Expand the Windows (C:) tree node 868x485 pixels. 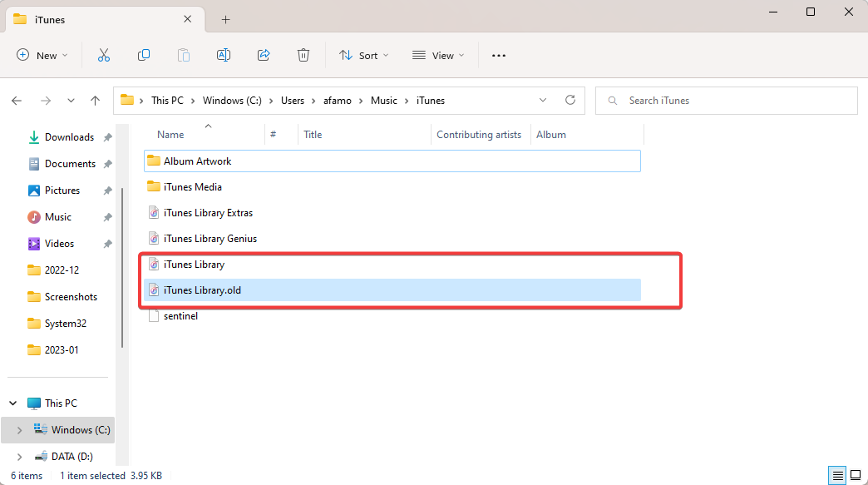point(19,429)
